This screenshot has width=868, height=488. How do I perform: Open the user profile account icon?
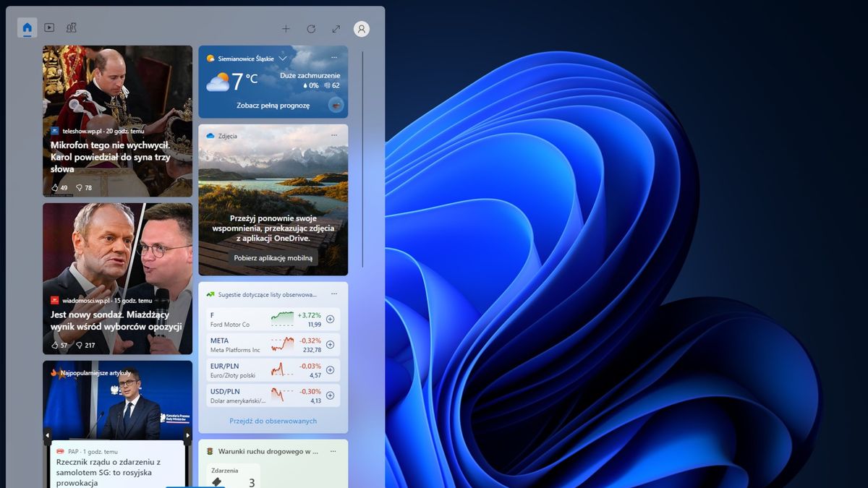point(362,29)
